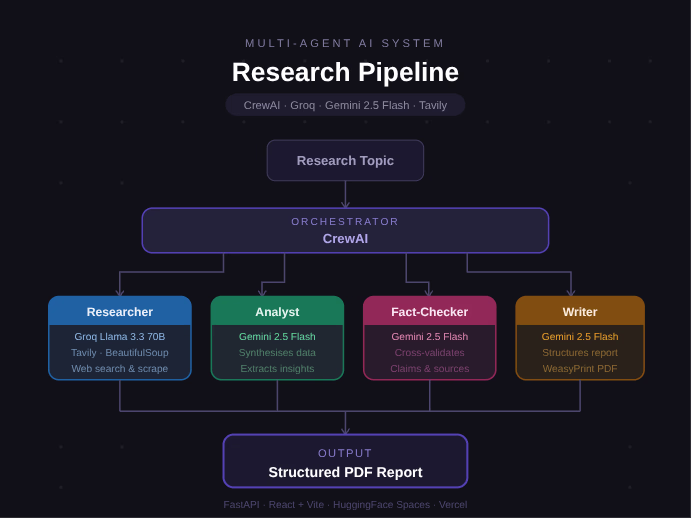Viewport: 700px width, 528px height.
Task: Click the Researcher card header
Action: [120, 311]
